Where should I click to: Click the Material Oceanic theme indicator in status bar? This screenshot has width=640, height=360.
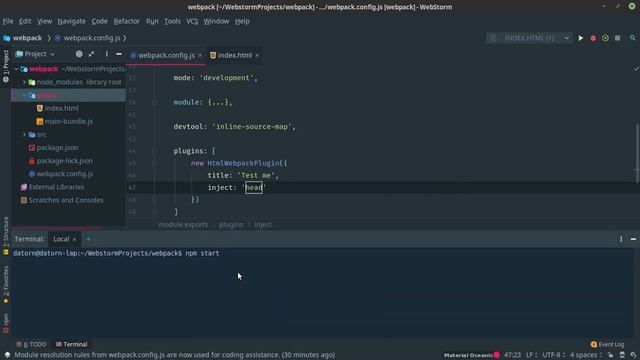tap(471, 355)
